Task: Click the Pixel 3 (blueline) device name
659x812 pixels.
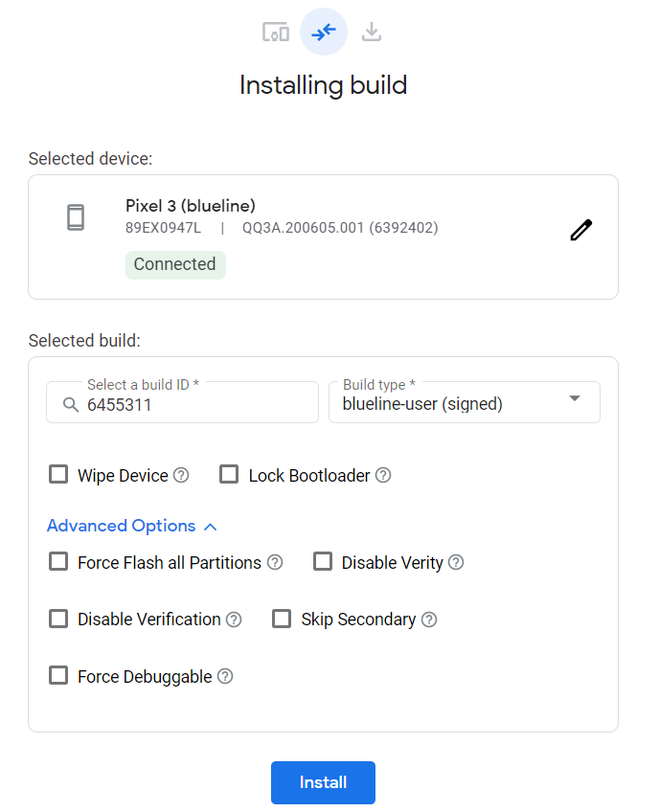Action: (191, 206)
